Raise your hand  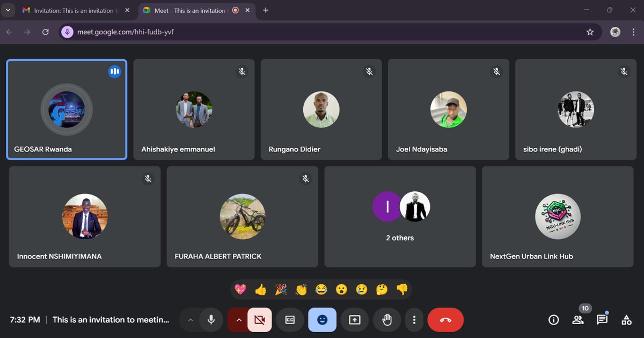[x=387, y=320]
